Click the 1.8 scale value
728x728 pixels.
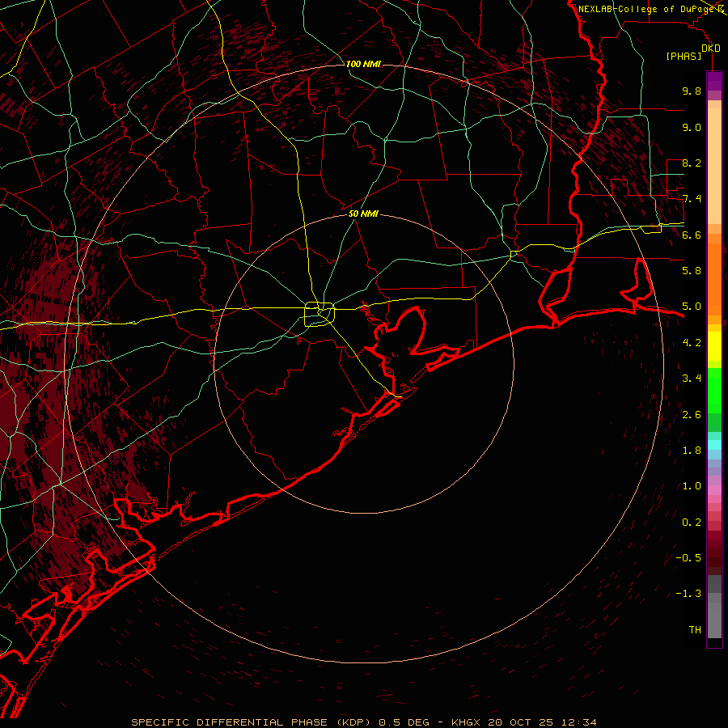tap(692, 451)
